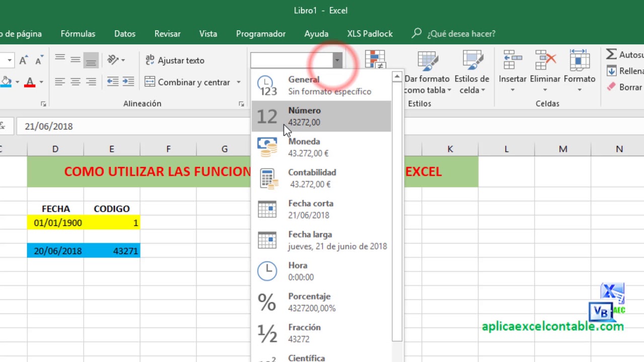Toggle bottom alignment for cells
Viewport: 644px width, 362px height.
point(91,60)
